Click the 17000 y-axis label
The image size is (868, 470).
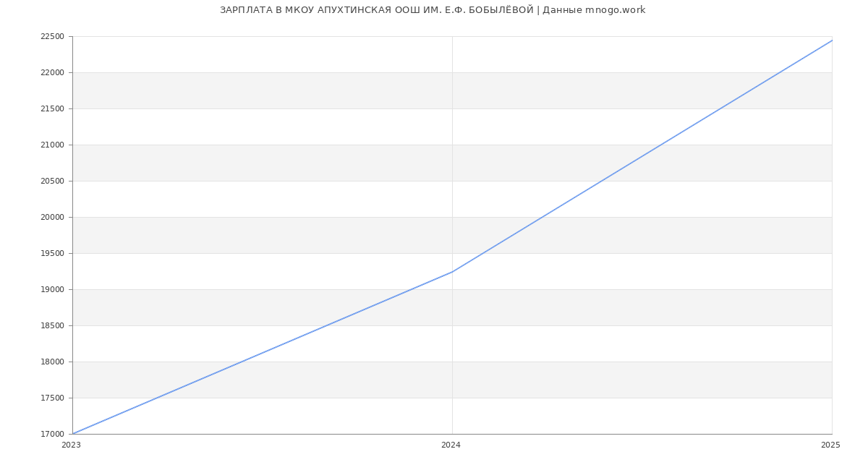pyautogui.click(x=53, y=435)
